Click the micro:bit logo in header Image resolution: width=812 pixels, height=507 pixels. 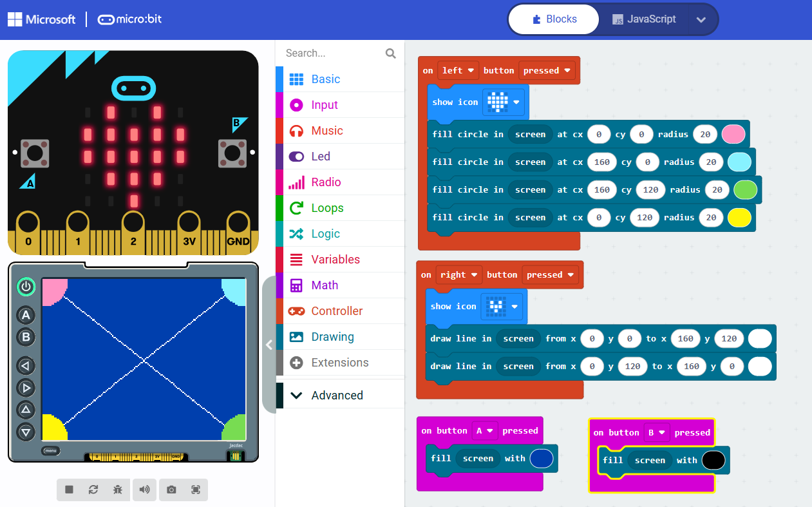(x=129, y=19)
